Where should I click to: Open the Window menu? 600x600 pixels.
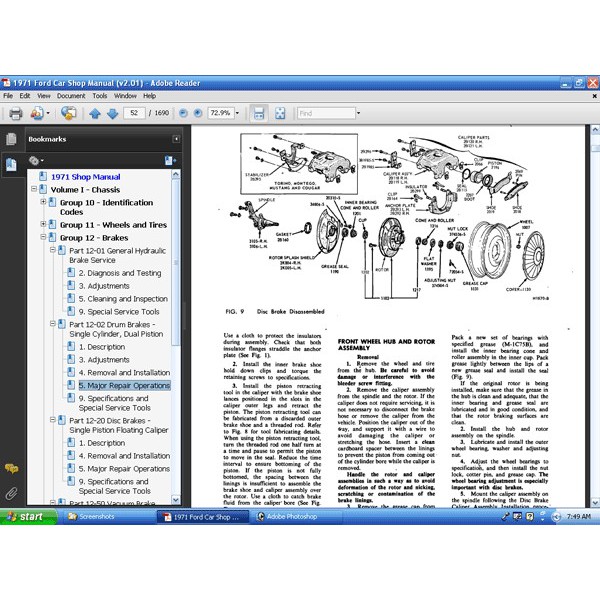point(125,96)
